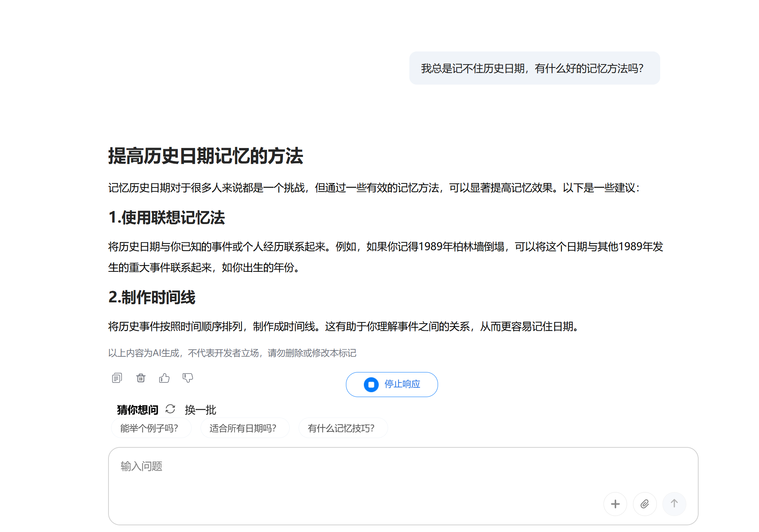Attach a file using the paperclip icon
Screen dimensions: 759x532
click(645, 504)
